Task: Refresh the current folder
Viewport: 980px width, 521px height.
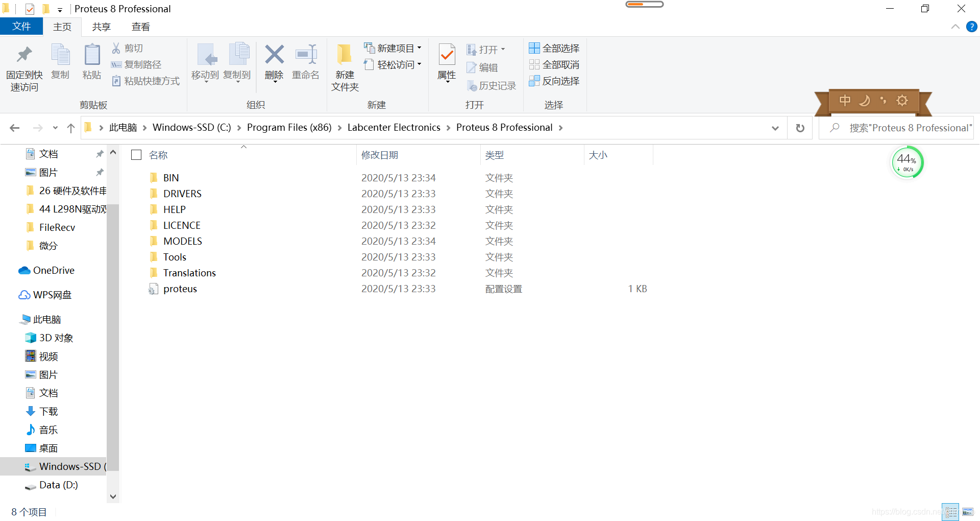Action: point(800,128)
